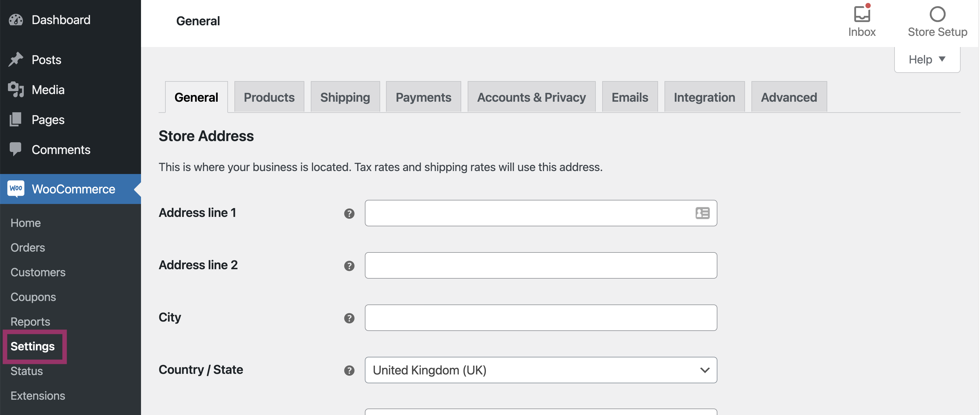Open the Country / State dropdown
The width and height of the screenshot is (980, 415).
(x=541, y=370)
